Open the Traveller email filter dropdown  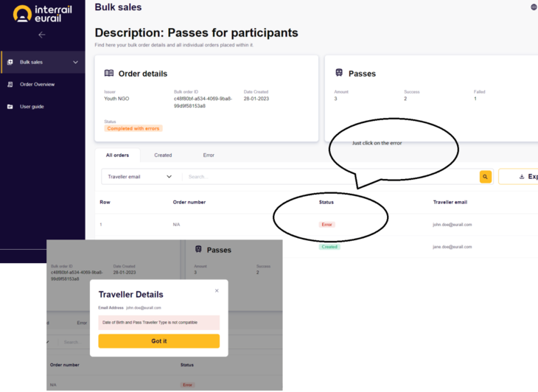139,177
